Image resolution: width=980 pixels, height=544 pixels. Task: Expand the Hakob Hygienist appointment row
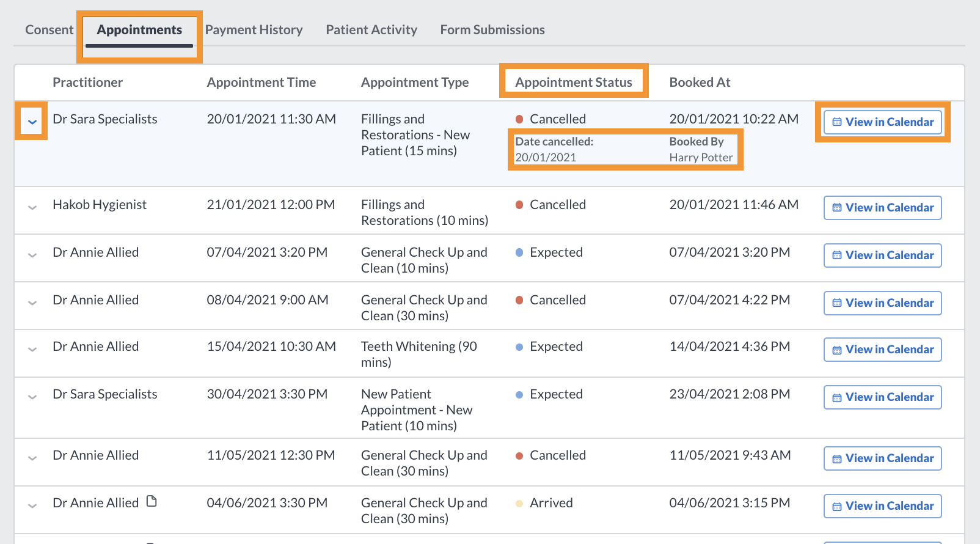tap(32, 207)
